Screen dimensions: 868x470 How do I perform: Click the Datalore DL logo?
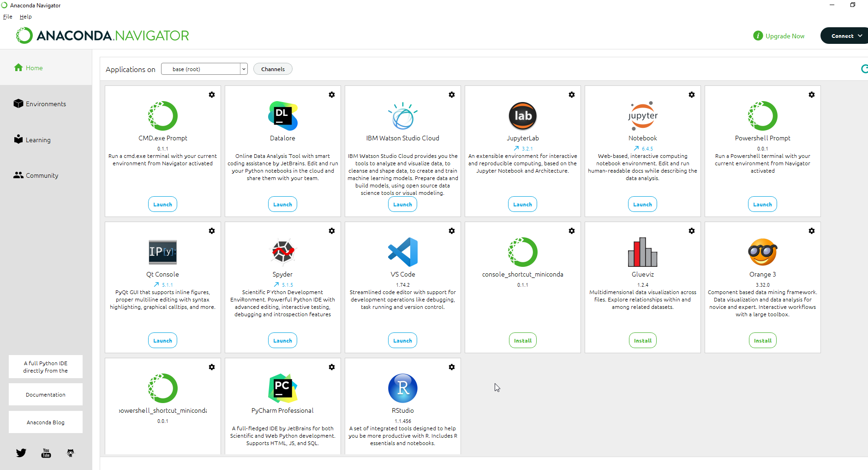click(x=283, y=116)
